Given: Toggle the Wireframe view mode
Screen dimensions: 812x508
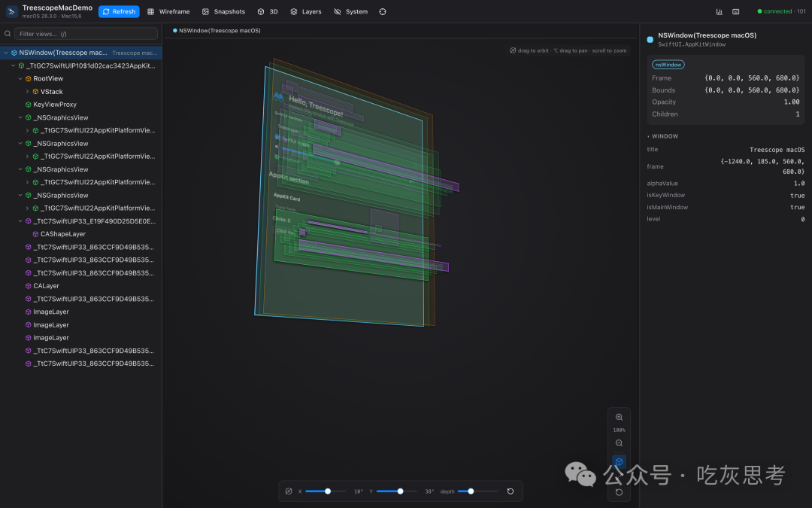Looking at the screenshot, I should click(168, 11).
